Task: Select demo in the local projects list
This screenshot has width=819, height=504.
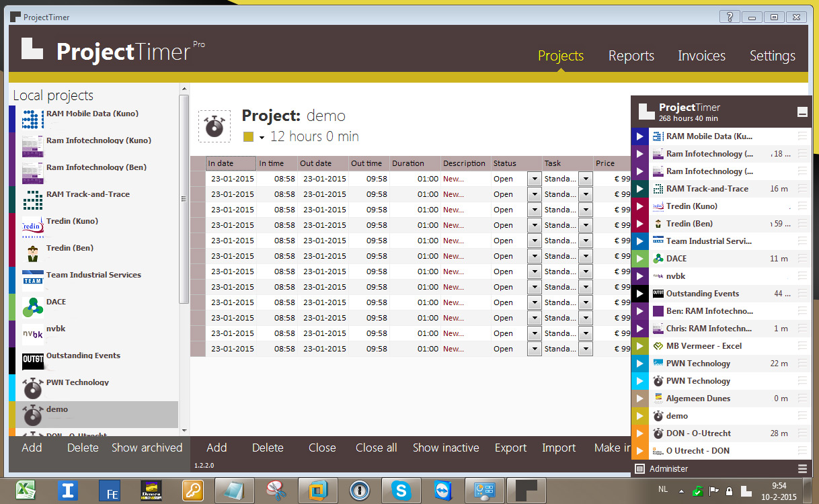Action: tap(93, 415)
